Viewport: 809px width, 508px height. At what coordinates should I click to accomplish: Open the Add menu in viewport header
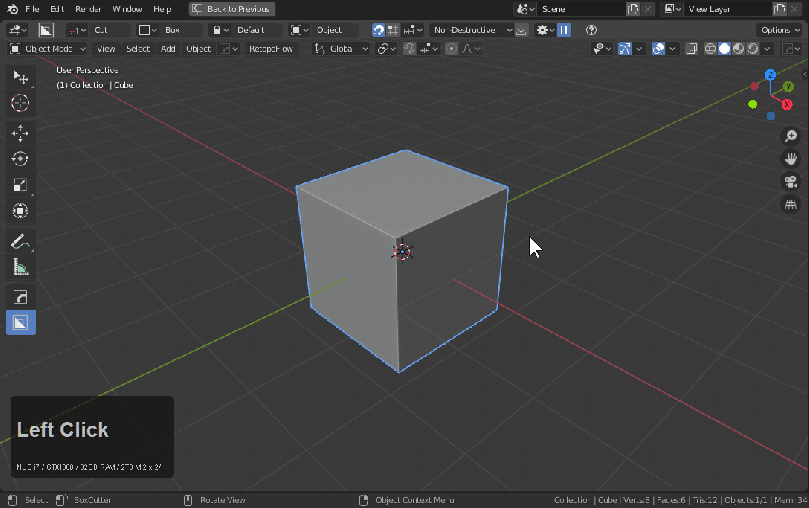pyautogui.click(x=168, y=48)
